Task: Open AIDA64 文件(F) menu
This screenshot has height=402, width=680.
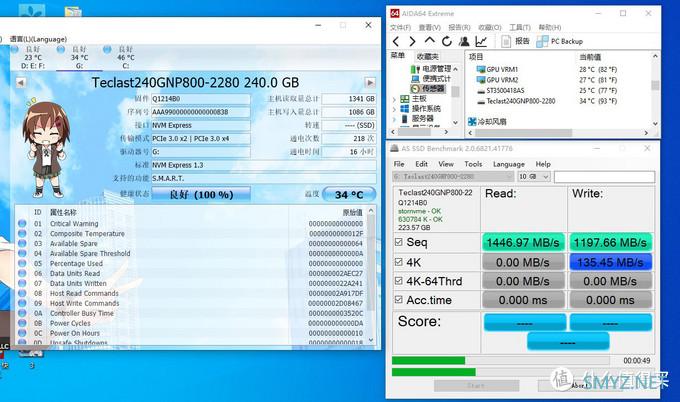Action: tap(400, 27)
